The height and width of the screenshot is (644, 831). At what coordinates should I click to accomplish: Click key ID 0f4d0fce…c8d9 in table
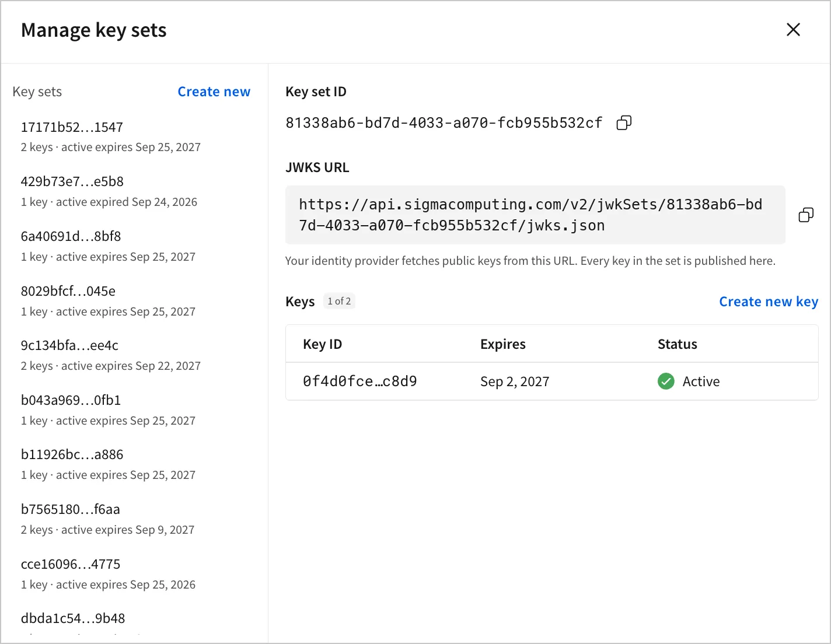pyautogui.click(x=360, y=381)
